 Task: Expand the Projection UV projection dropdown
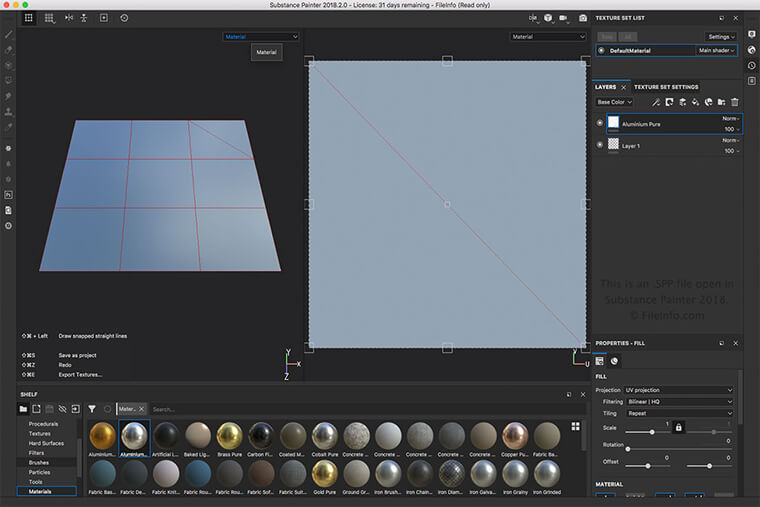679,390
